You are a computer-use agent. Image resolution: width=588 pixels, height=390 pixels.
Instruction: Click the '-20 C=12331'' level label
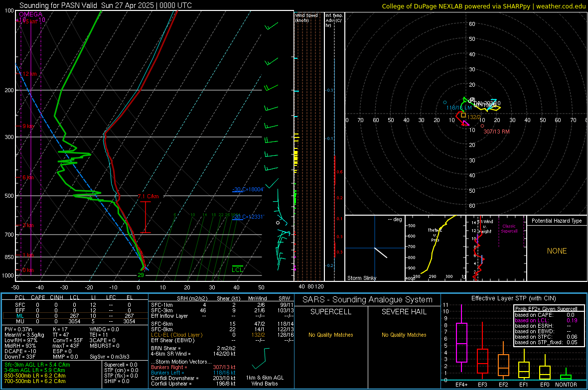pyautogui.click(x=248, y=217)
